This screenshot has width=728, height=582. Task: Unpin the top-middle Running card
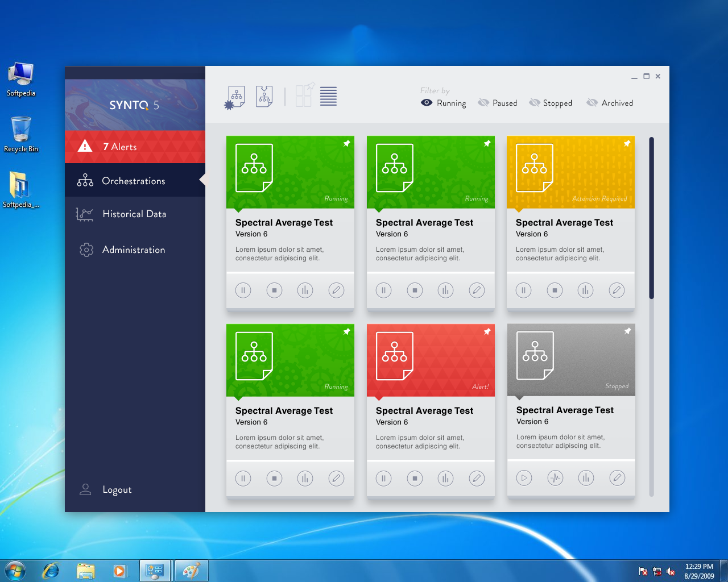(487, 144)
